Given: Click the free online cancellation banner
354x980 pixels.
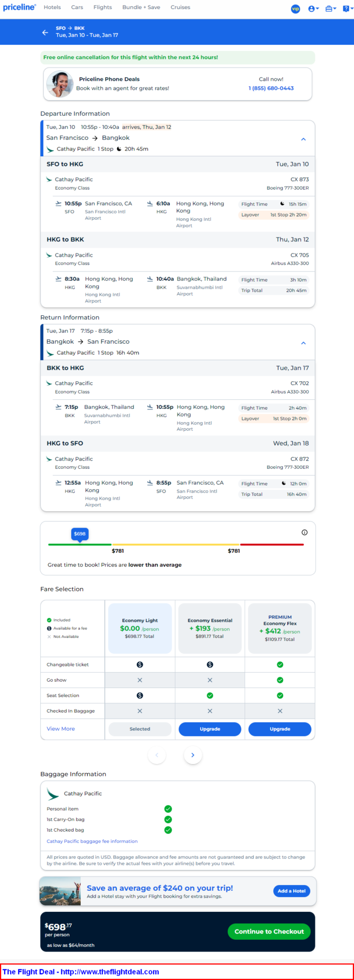Looking at the screenshot, I should tap(178, 57).
